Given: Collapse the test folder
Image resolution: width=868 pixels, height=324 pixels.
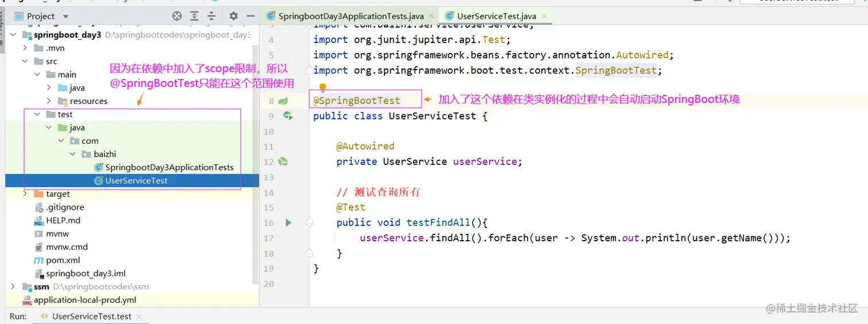Looking at the screenshot, I should tap(37, 114).
